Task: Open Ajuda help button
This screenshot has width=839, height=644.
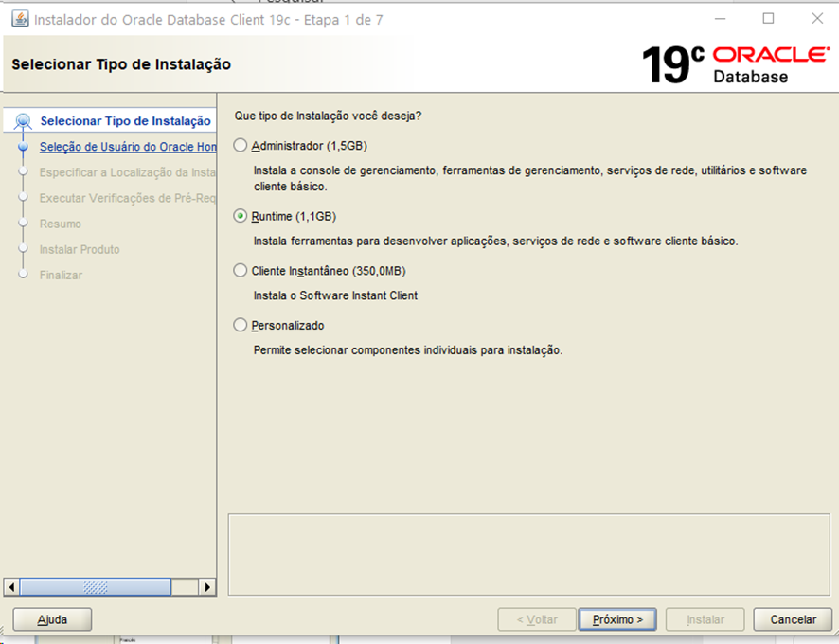Action: (52, 619)
